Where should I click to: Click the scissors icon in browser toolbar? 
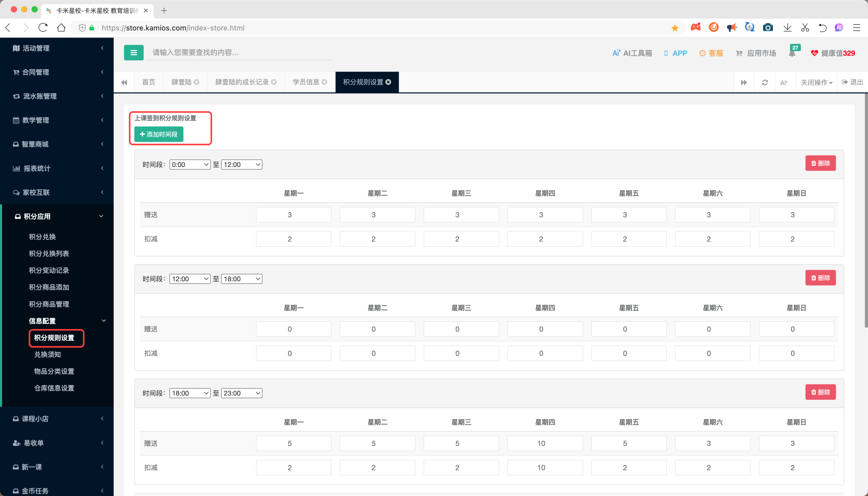(x=805, y=27)
